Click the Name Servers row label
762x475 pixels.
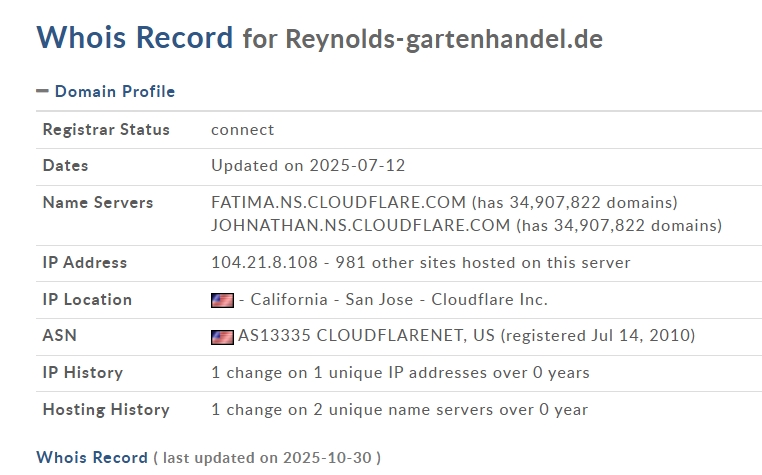coord(98,203)
